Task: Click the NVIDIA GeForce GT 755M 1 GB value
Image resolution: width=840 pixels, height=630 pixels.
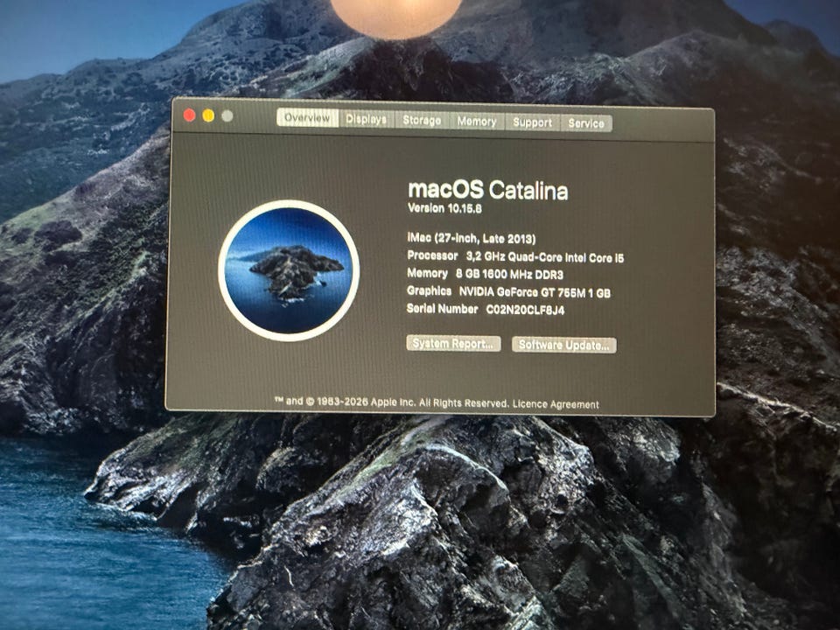Action: [535, 292]
